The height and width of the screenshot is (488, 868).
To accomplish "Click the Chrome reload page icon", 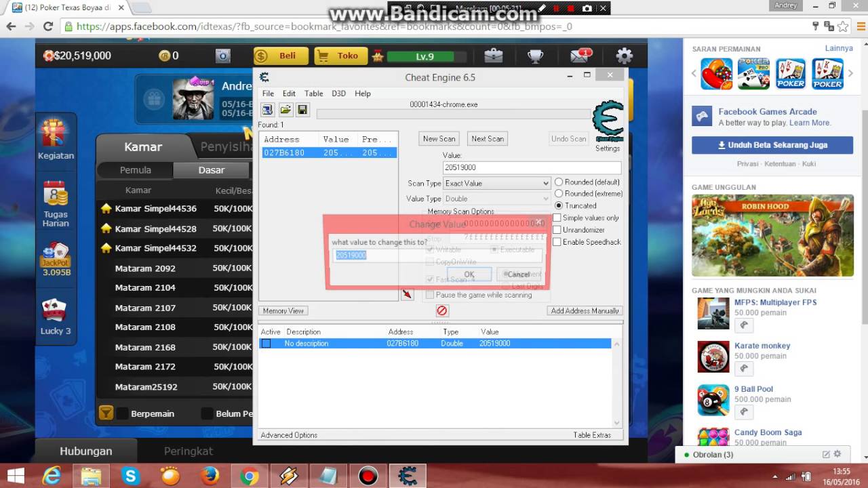I will [47, 26].
